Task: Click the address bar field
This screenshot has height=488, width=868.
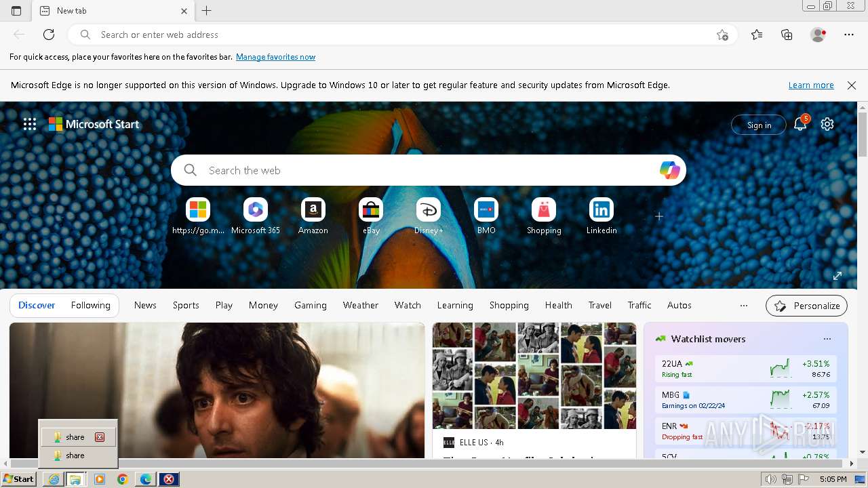Action: coord(403,35)
